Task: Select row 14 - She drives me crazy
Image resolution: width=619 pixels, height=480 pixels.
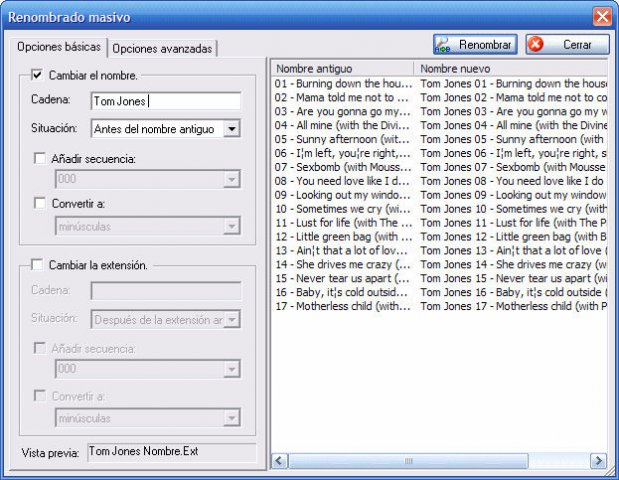Action: 343,264
